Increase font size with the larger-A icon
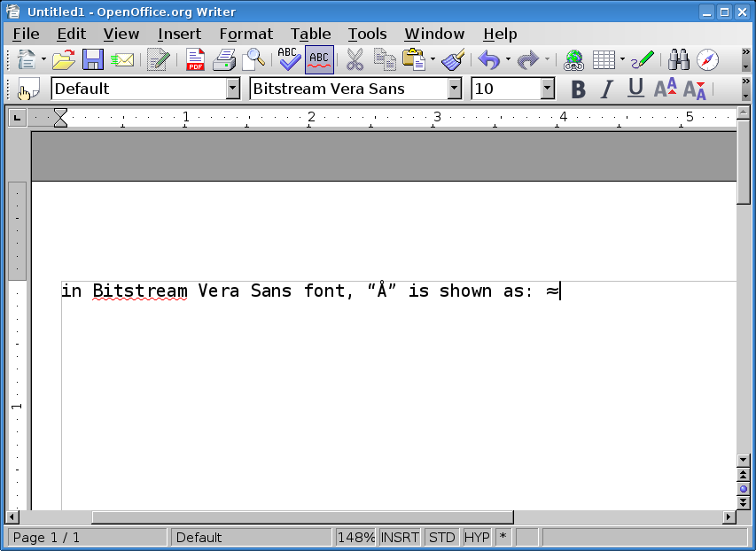756x551 pixels. (x=666, y=89)
